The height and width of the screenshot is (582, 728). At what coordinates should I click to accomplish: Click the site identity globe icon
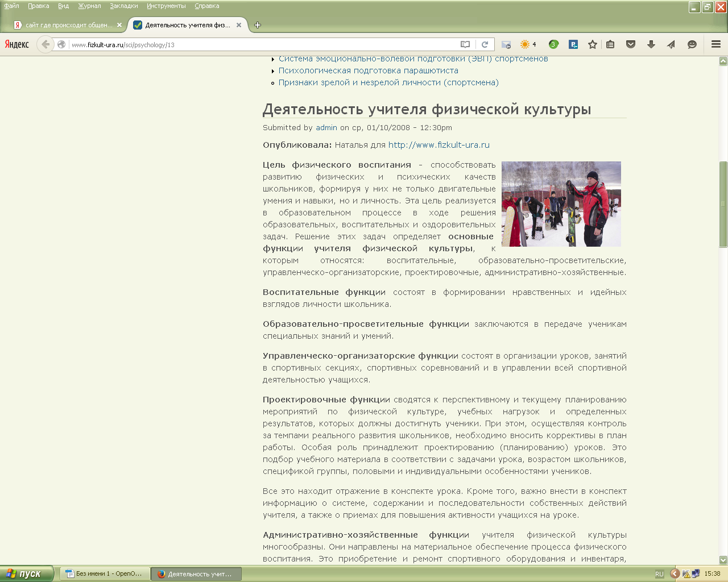click(x=61, y=44)
